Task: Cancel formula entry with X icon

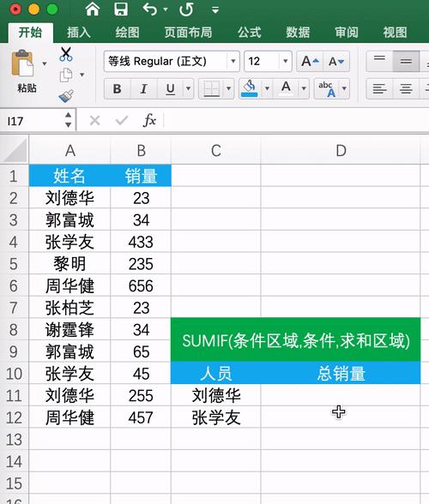Action: (94, 121)
